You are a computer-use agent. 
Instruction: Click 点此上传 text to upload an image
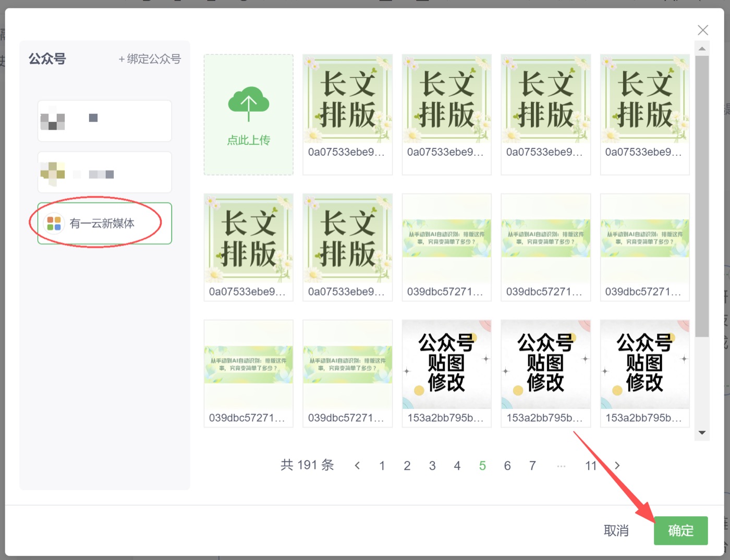click(249, 140)
